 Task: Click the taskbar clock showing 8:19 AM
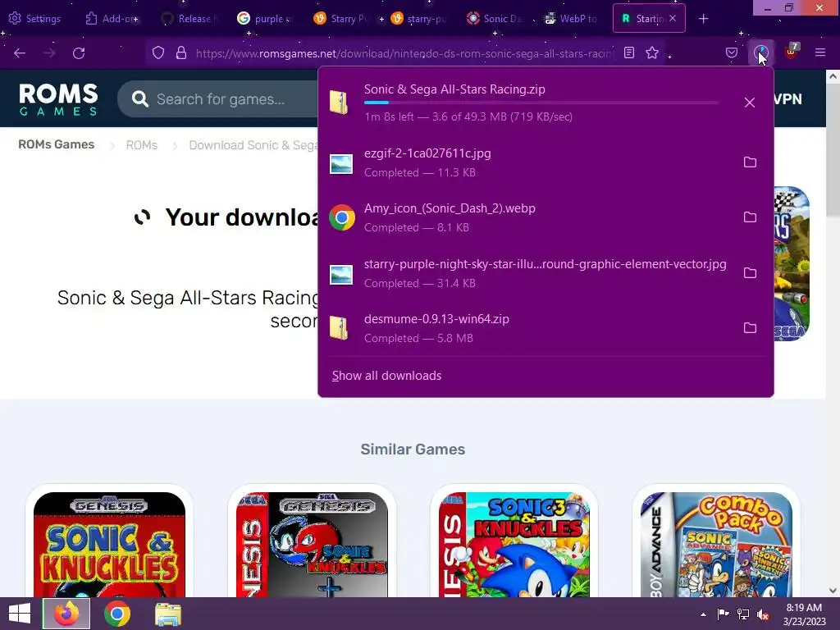coord(804,614)
